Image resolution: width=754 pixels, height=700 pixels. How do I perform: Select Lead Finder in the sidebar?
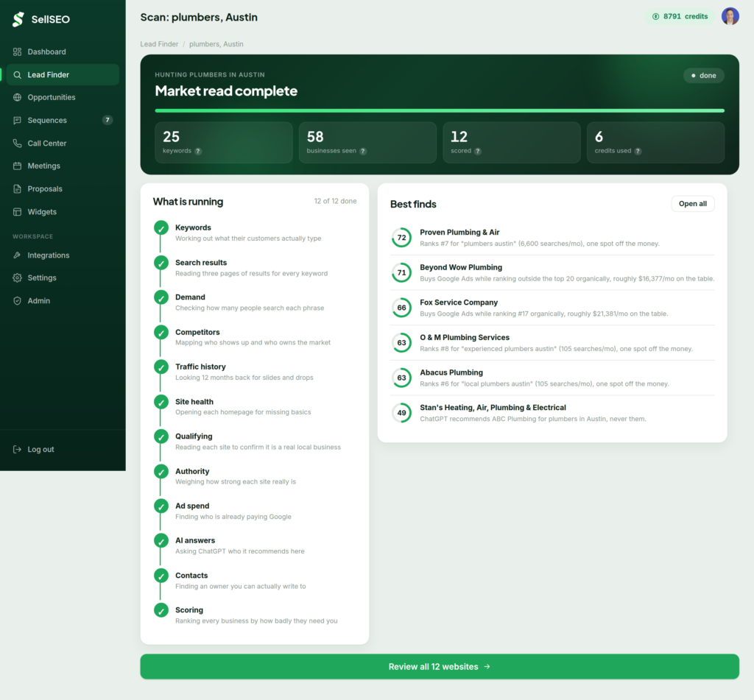[63, 74]
